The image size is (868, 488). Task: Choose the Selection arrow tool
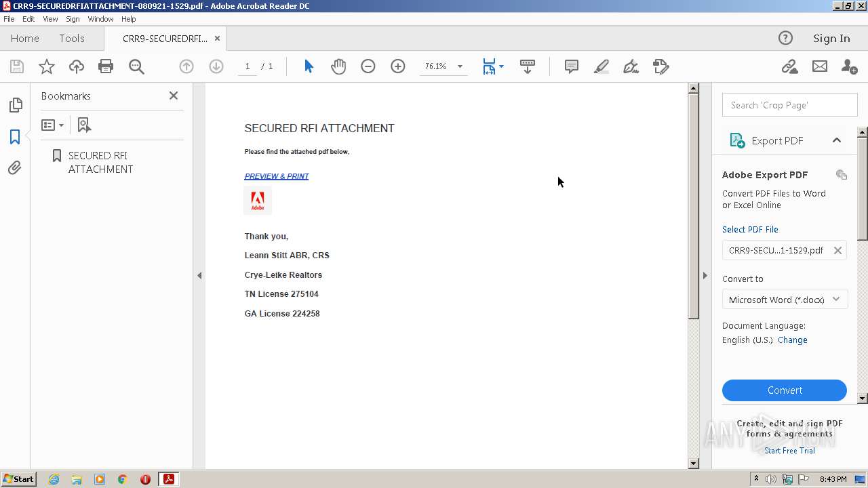click(309, 66)
